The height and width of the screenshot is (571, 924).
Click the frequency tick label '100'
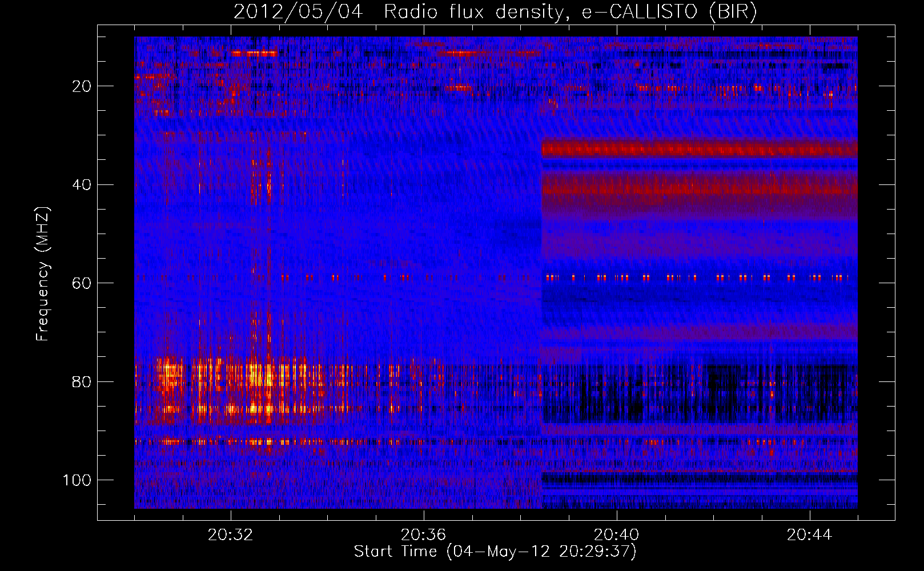coord(77,480)
